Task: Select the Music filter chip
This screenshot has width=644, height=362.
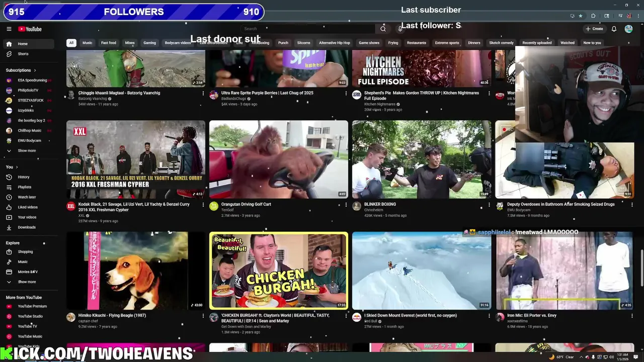Action: pos(88,43)
